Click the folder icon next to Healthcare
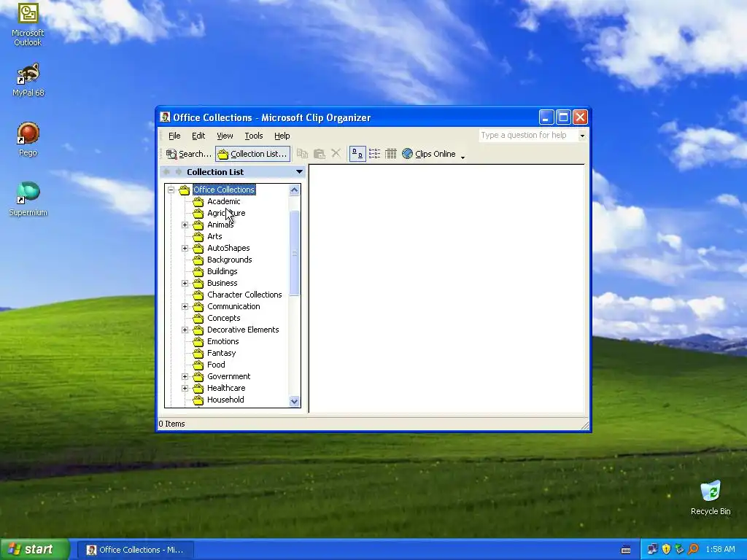This screenshot has width=747, height=560. click(198, 388)
